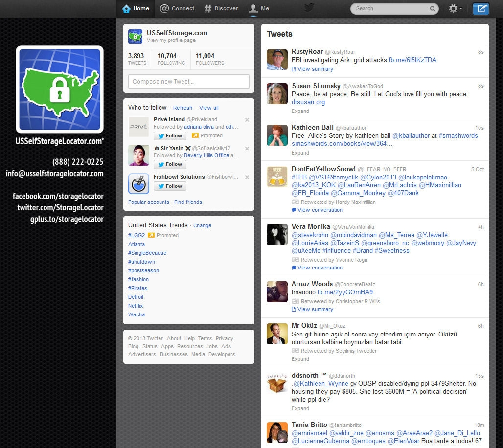The height and width of the screenshot is (448, 503).
Task: Open the 3,893 Tweets count
Action: (137, 59)
